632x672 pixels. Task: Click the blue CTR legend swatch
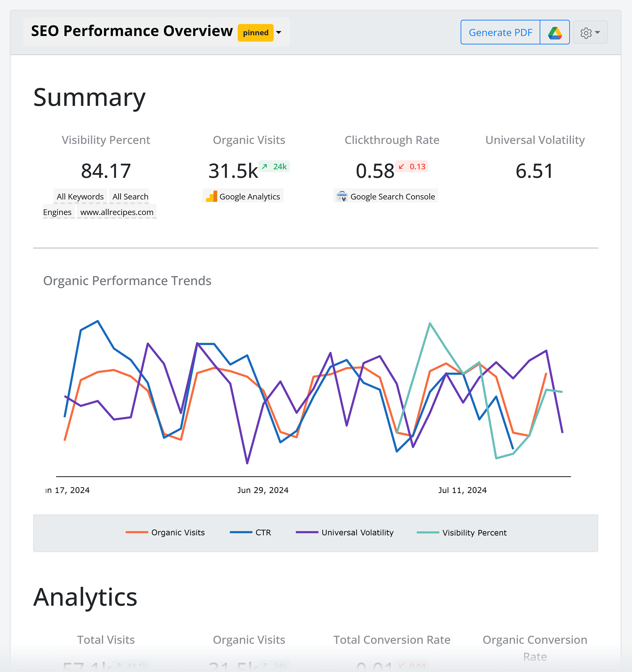click(x=241, y=532)
